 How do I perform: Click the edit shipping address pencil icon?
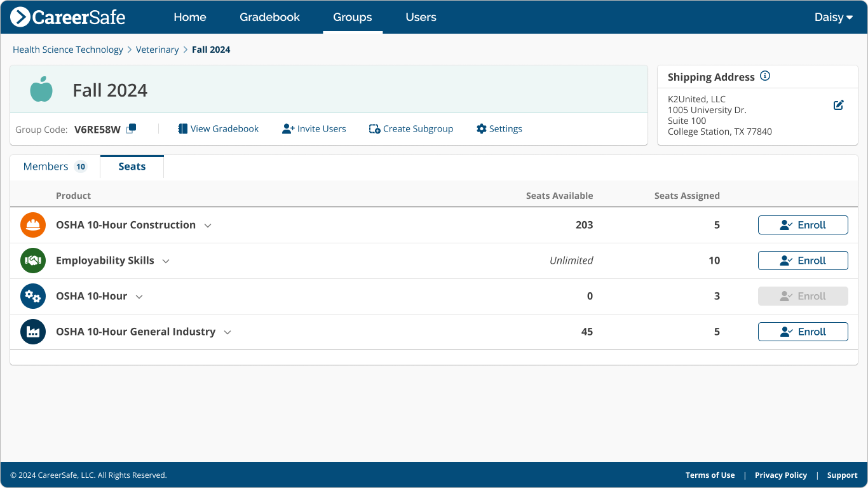click(838, 105)
